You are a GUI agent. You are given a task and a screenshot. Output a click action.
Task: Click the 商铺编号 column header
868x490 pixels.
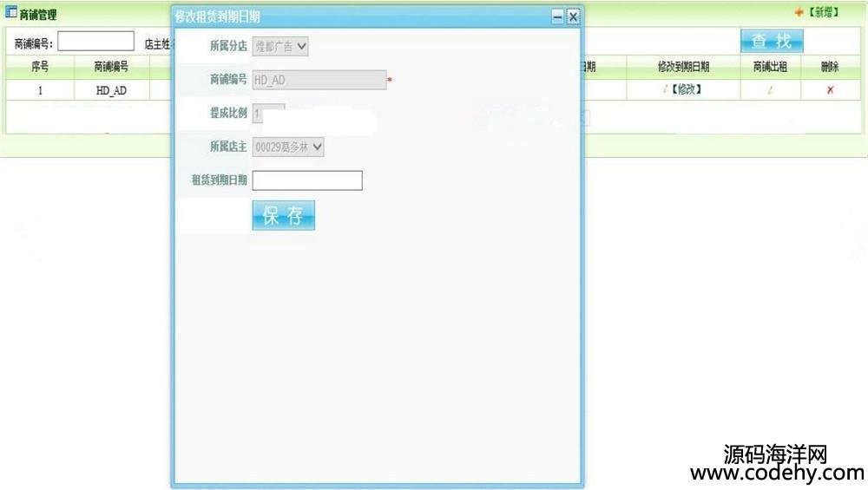pos(111,67)
